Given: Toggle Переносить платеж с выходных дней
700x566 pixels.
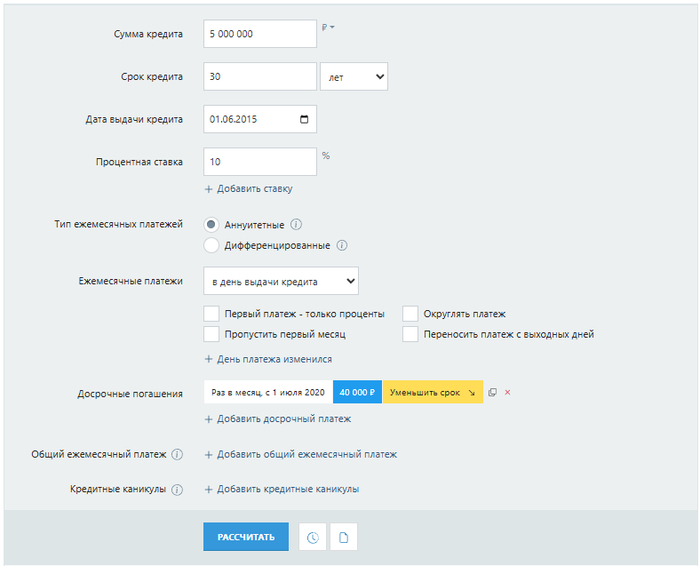Looking at the screenshot, I should click(x=410, y=334).
